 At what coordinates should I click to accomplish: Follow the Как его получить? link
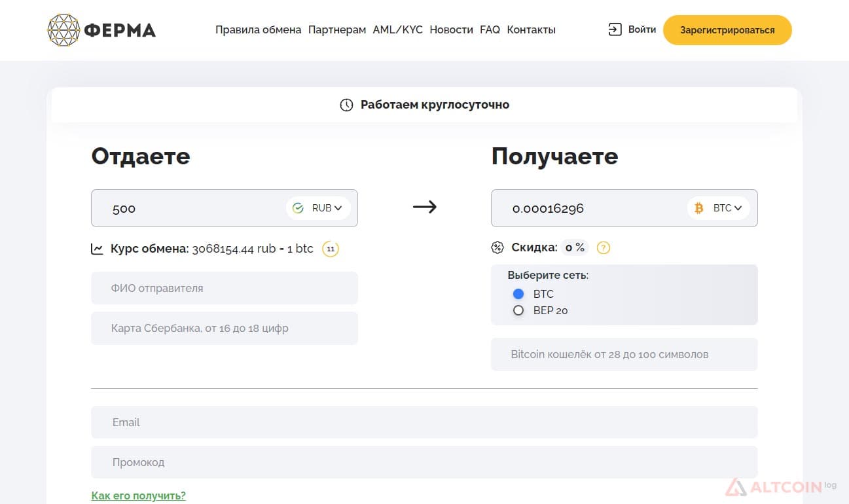pyautogui.click(x=139, y=495)
